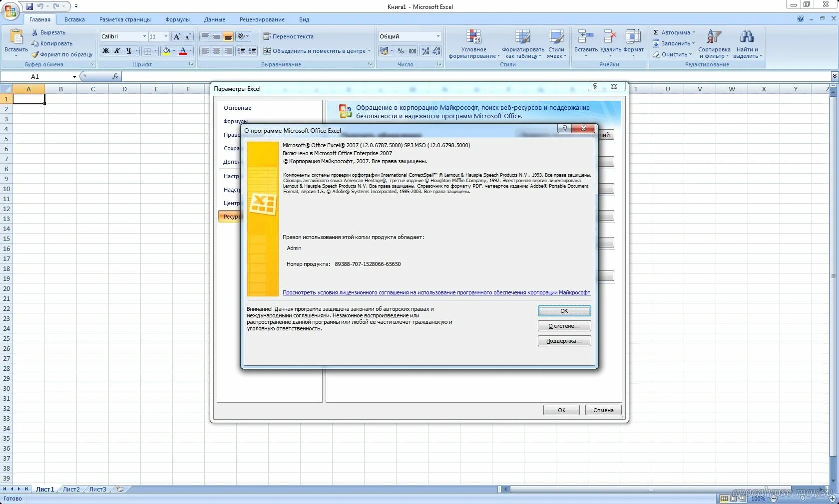
Task: Click the Поддержка... button
Action: pyautogui.click(x=564, y=341)
